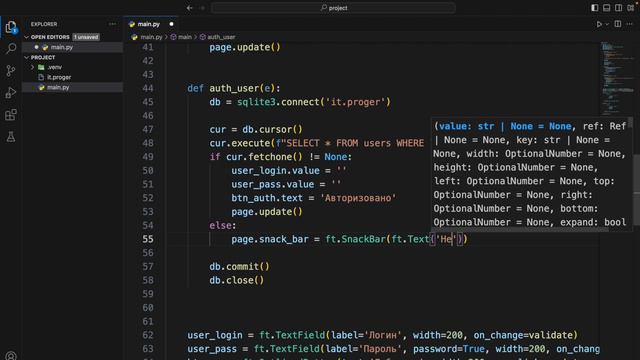
Task: Go back with the left arrow
Action: (190, 8)
